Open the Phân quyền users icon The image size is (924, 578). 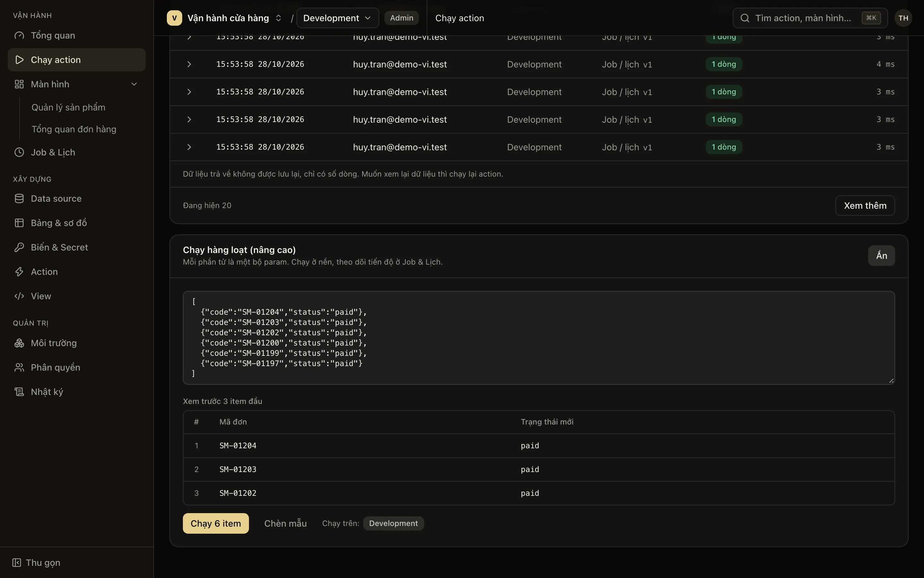19,367
